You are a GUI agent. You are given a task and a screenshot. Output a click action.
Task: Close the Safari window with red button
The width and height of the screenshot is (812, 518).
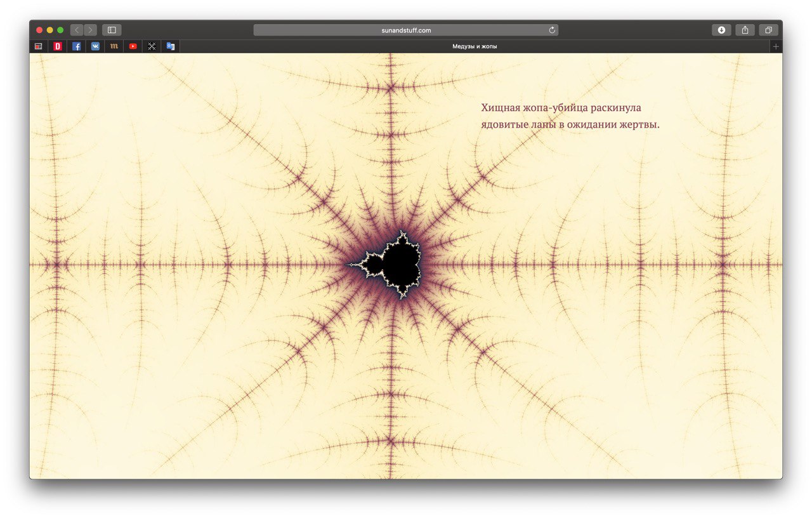(x=39, y=30)
